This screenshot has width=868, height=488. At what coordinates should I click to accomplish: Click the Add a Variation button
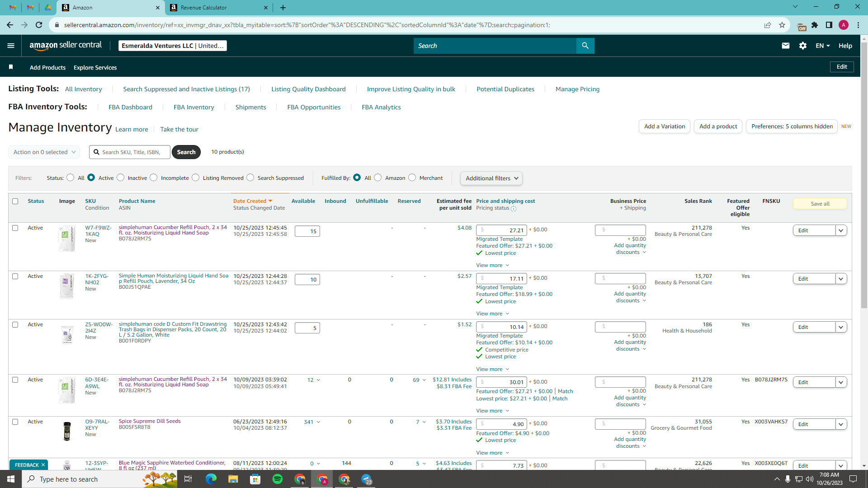pos(664,126)
